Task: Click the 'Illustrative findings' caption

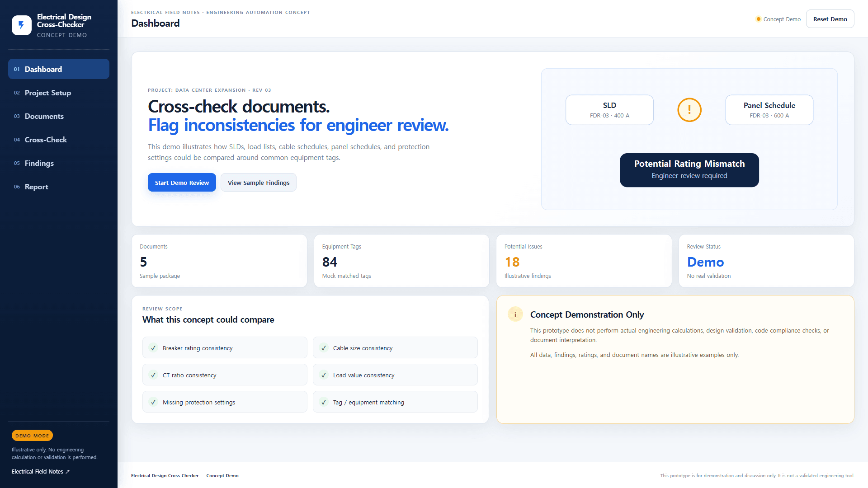Action: 528,276
